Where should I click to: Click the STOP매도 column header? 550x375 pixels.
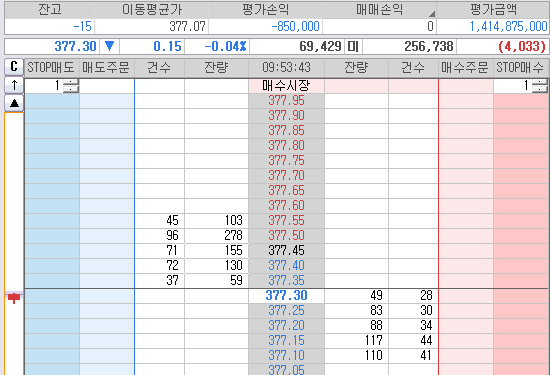point(52,67)
